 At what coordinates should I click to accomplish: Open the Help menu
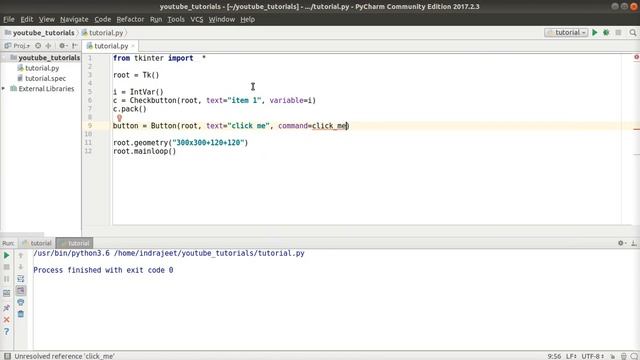click(x=247, y=19)
